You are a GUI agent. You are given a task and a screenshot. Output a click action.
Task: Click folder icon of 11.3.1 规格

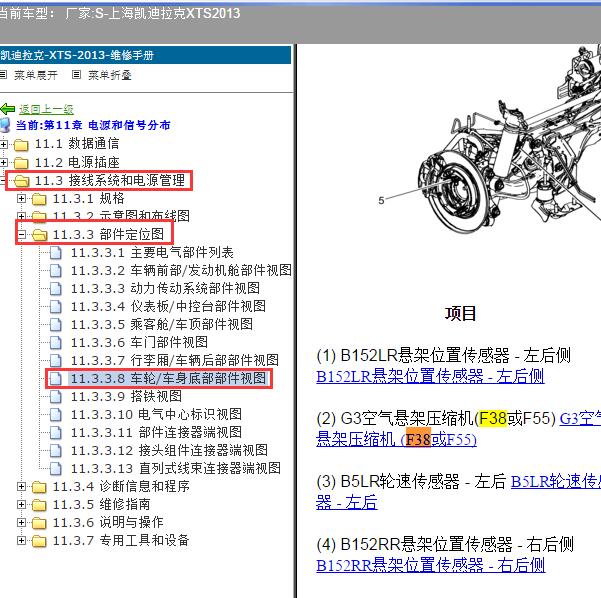tap(39, 199)
